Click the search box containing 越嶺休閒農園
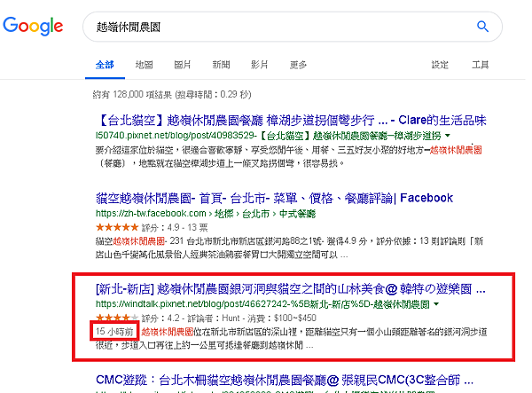Image resolution: width=532 pixels, height=393 pixels. pyautogui.click(x=293, y=27)
